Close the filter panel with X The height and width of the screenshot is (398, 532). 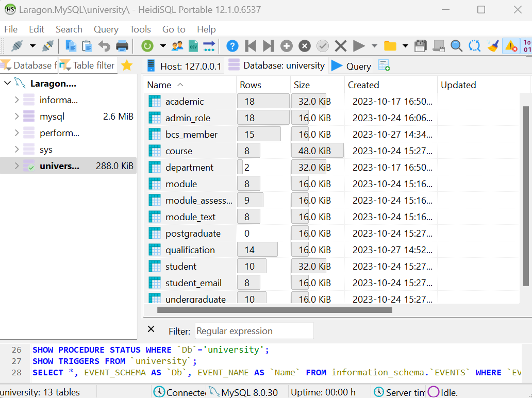152,329
